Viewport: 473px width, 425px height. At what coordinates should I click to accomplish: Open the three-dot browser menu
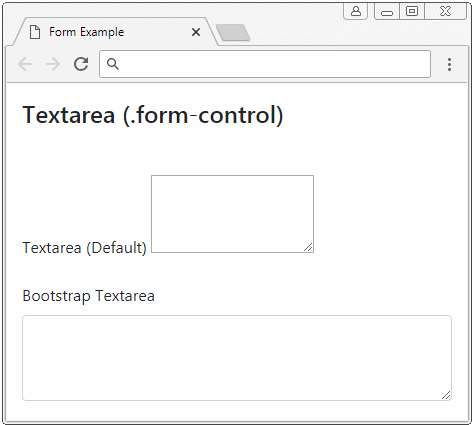[449, 64]
